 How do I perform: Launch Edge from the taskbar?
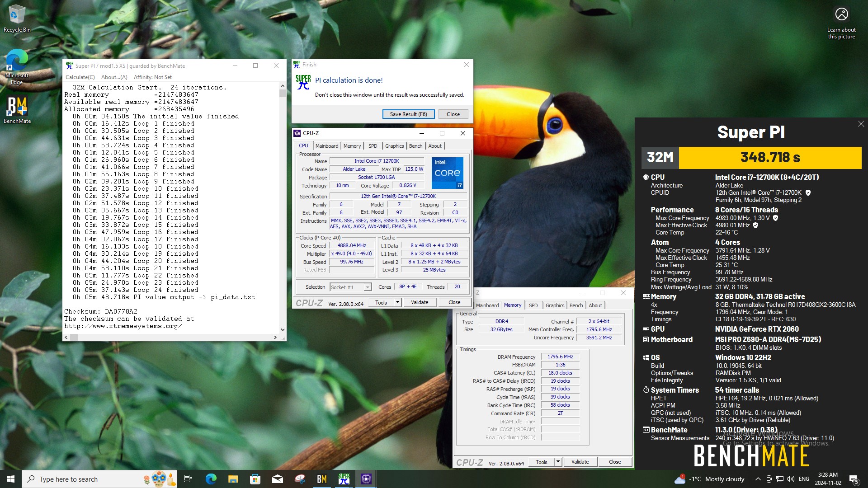(x=211, y=479)
